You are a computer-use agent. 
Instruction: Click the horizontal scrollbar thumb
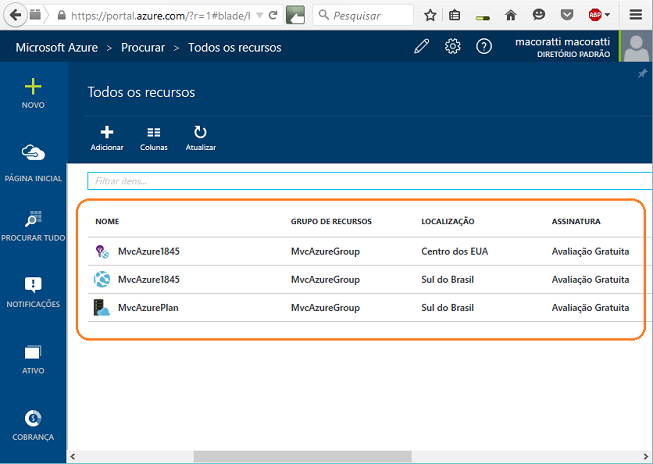tap(303, 456)
